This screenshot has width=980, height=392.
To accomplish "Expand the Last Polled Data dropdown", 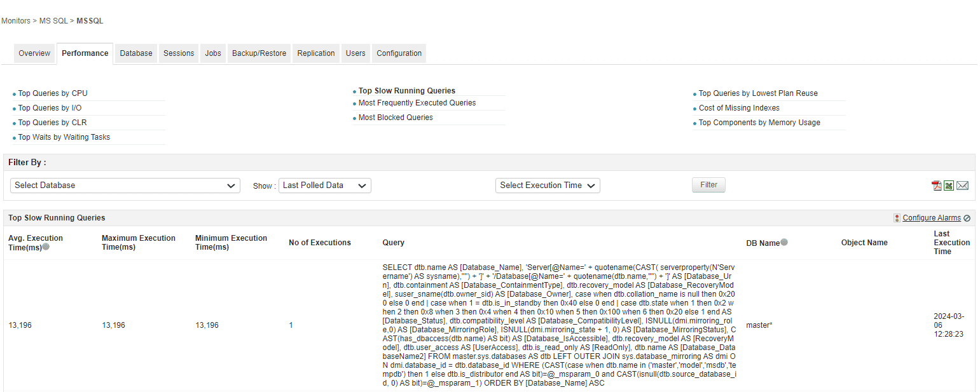I will coord(324,186).
